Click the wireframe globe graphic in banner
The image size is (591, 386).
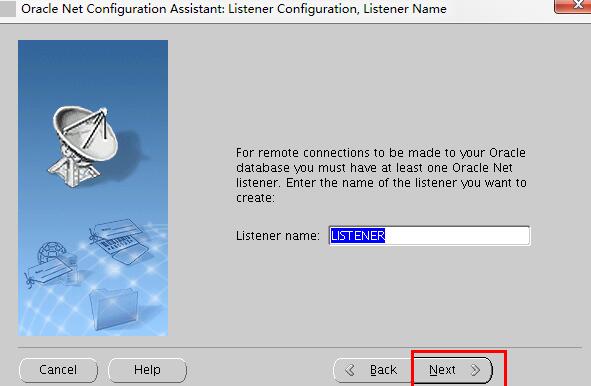[51, 253]
